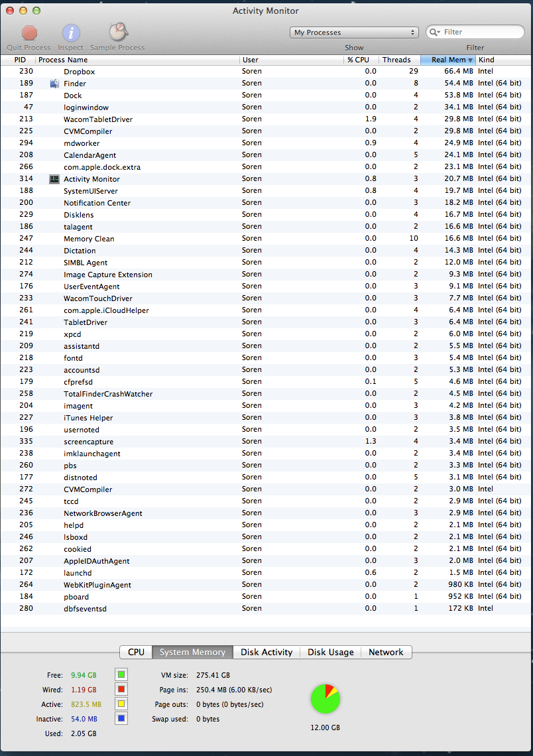Select the talagent process row
Image resolution: width=533 pixels, height=756 pixels.
[x=266, y=227]
